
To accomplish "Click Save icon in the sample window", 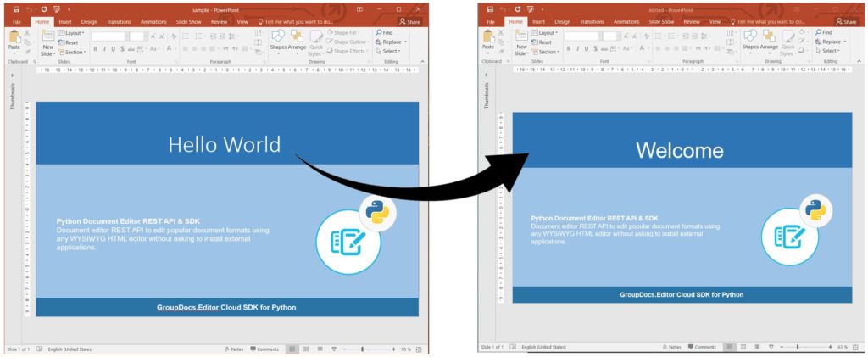I will 16,9.
